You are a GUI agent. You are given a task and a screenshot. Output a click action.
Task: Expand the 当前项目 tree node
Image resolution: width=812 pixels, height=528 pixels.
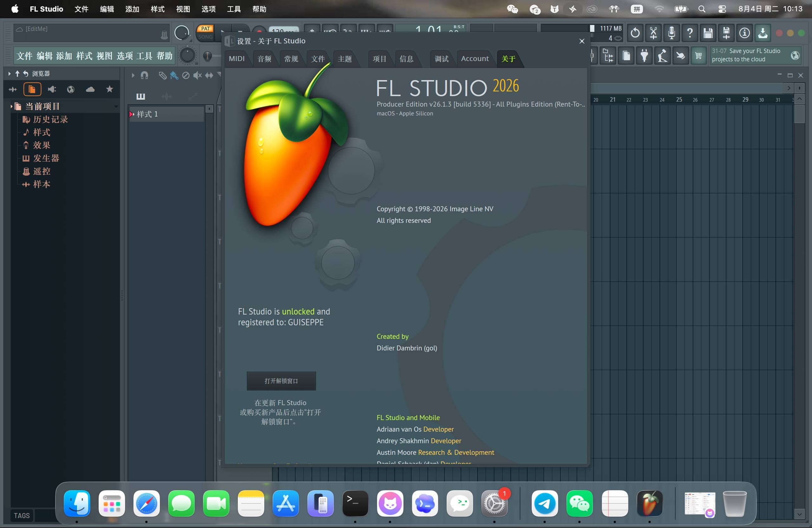[x=12, y=107]
